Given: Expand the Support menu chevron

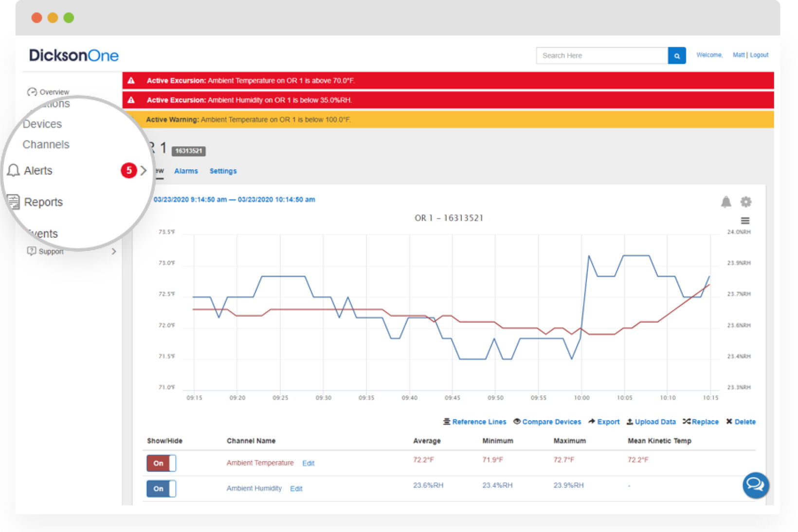Looking at the screenshot, I should (x=114, y=251).
